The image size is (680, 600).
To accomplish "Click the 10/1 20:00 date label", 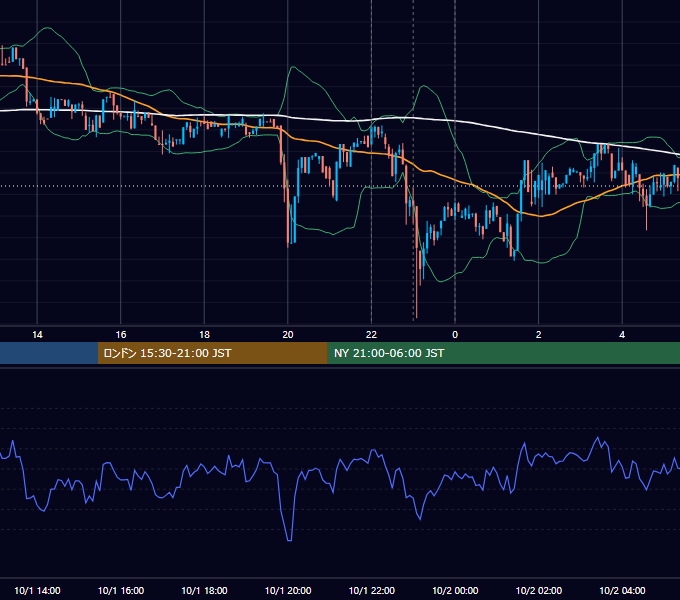I will [288, 590].
